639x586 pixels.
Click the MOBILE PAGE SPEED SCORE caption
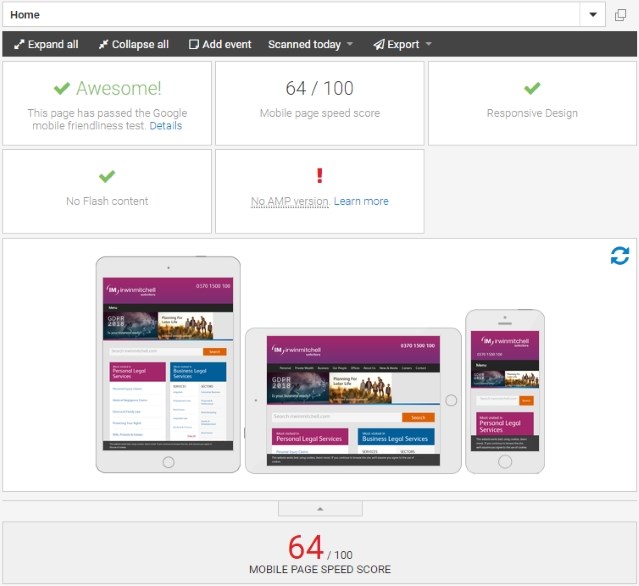click(x=320, y=569)
